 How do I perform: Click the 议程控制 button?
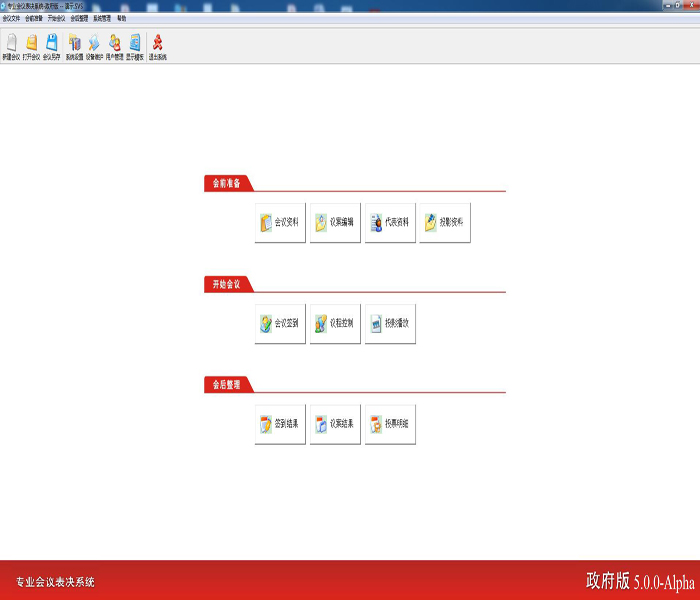(335, 324)
